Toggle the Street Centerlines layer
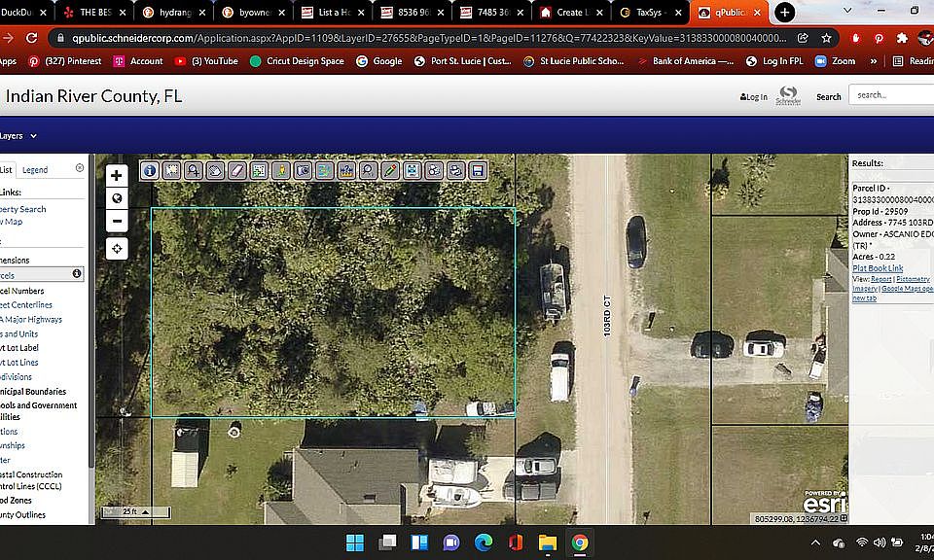This screenshot has height=560, width=934. click(x=26, y=304)
